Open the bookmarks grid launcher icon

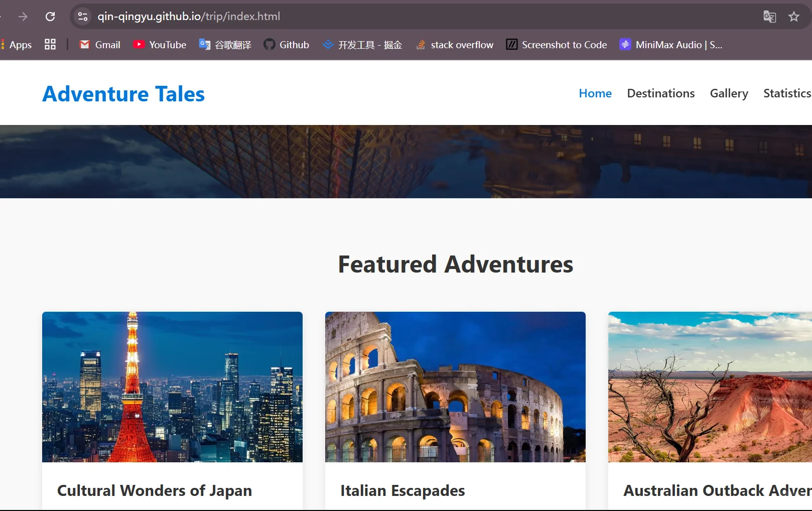50,45
